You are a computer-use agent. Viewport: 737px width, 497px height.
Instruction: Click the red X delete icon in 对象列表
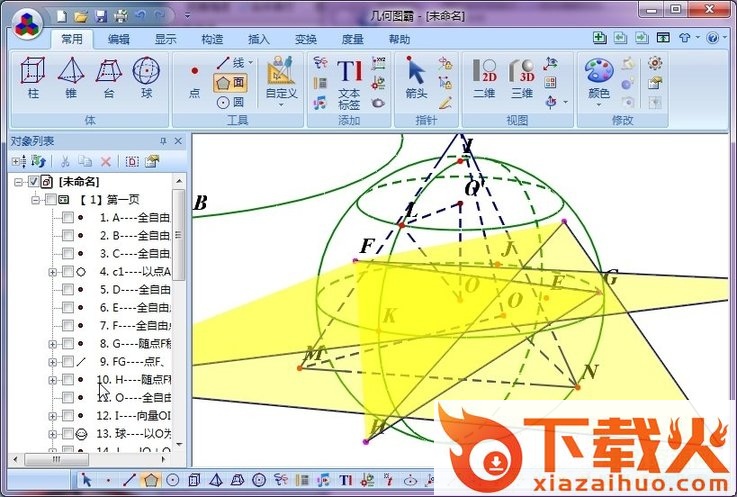point(106,162)
